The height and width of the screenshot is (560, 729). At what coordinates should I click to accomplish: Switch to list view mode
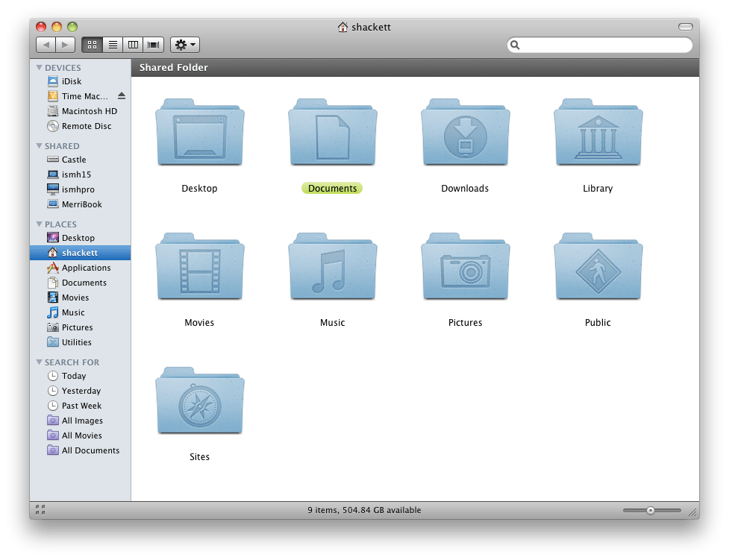tap(113, 45)
